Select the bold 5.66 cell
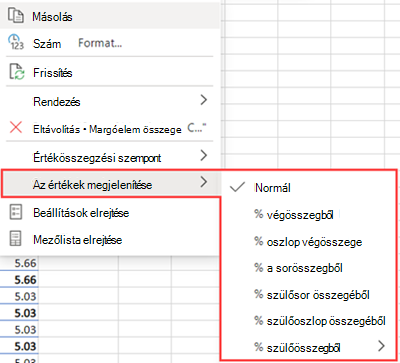 click(25, 280)
